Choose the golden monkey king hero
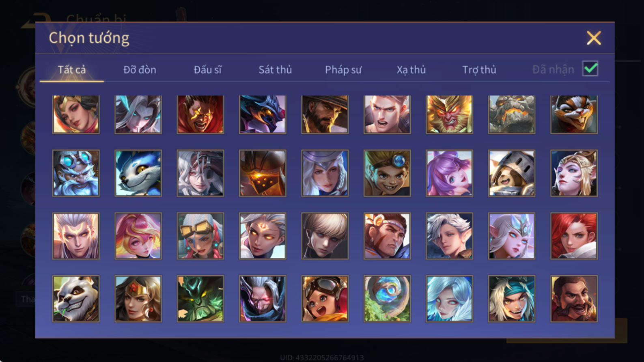The image size is (644, 362). pyautogui.click(x=449, y=114)
